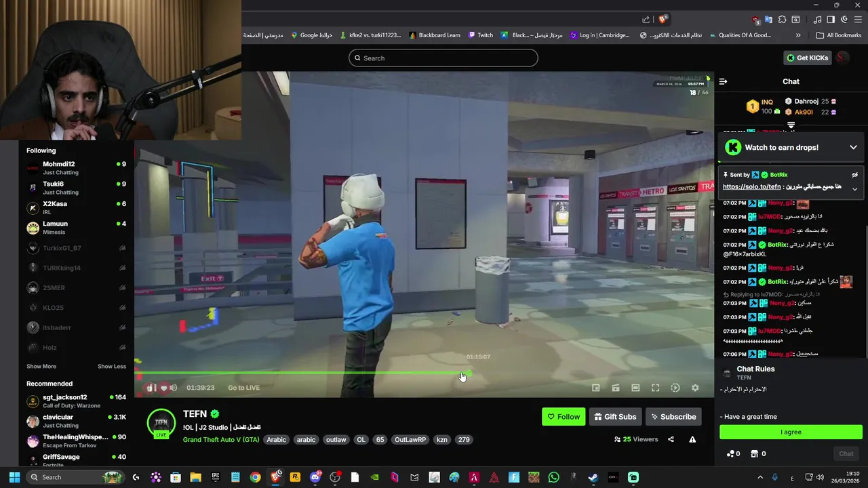
Task: Open Gift Subs for TEFN
Action: (615, 417)
